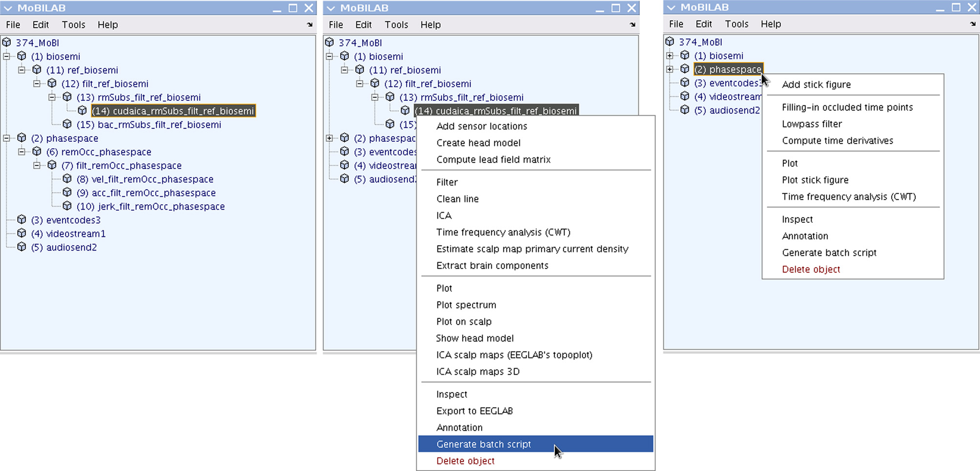Viewport: 980px width, 471px height.
Task: Click the cube icon of acc_filt_remOcc_phasespace
Action: pos(67,193)
